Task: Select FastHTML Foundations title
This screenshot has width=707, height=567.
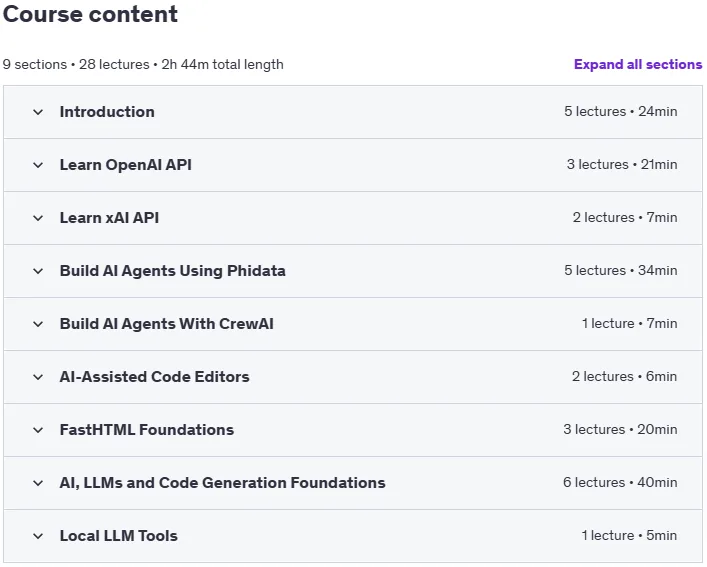Action: tap(147, 430)
